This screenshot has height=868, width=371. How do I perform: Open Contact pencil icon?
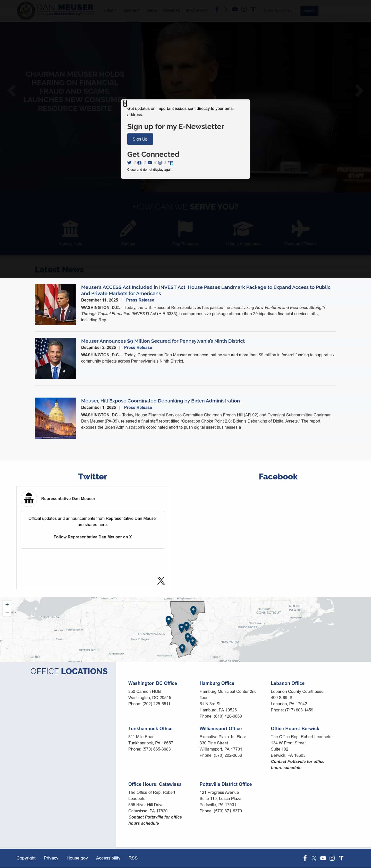point(128,229)
